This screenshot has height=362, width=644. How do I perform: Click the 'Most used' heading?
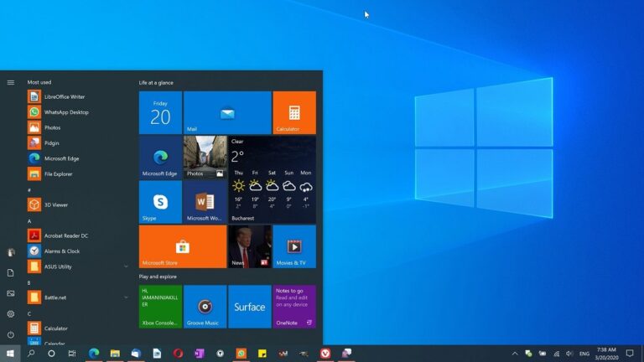39,82
